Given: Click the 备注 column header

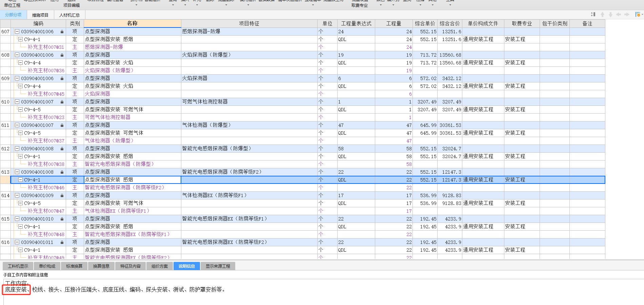Looking at the screenshot, I should tap(587, 23).
